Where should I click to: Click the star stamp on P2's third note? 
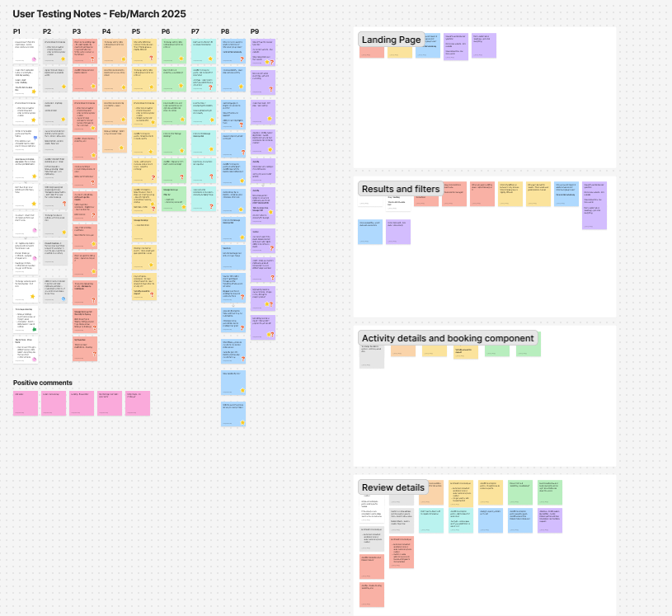point(63,120)
